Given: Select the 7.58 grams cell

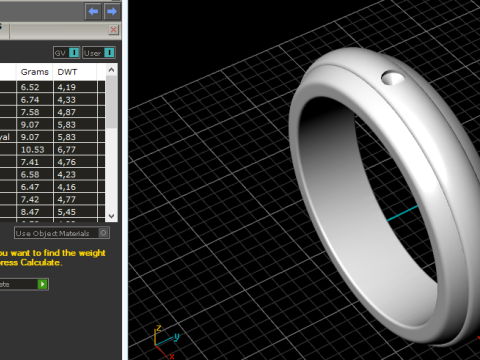Looking at the screenshot, I should click(35, 112).
